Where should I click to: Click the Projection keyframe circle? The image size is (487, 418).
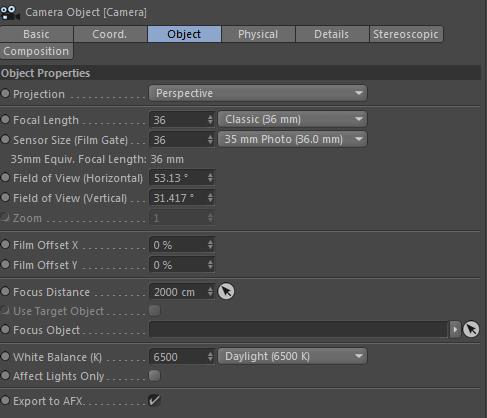[x=5, y=93]
